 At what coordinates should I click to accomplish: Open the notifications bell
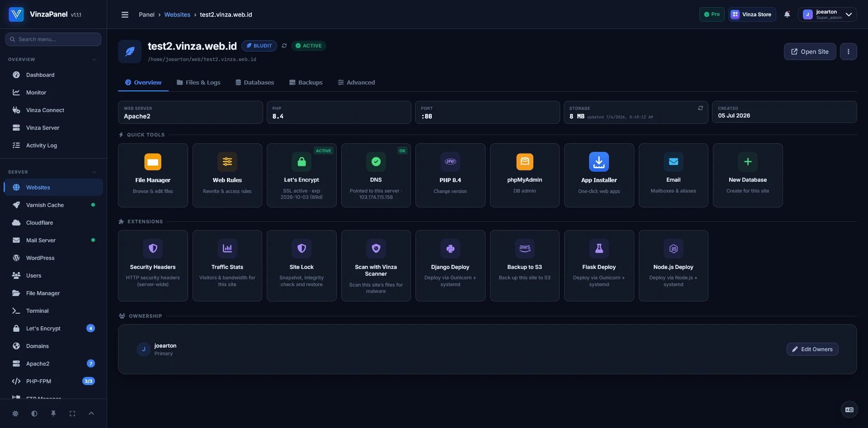point(787,14)
